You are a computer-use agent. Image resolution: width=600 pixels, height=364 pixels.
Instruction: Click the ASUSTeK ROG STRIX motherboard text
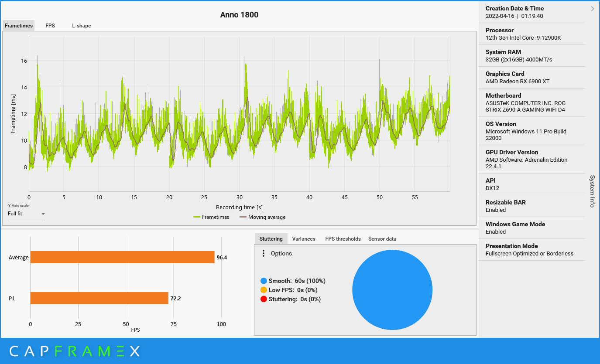coord(525,106)
